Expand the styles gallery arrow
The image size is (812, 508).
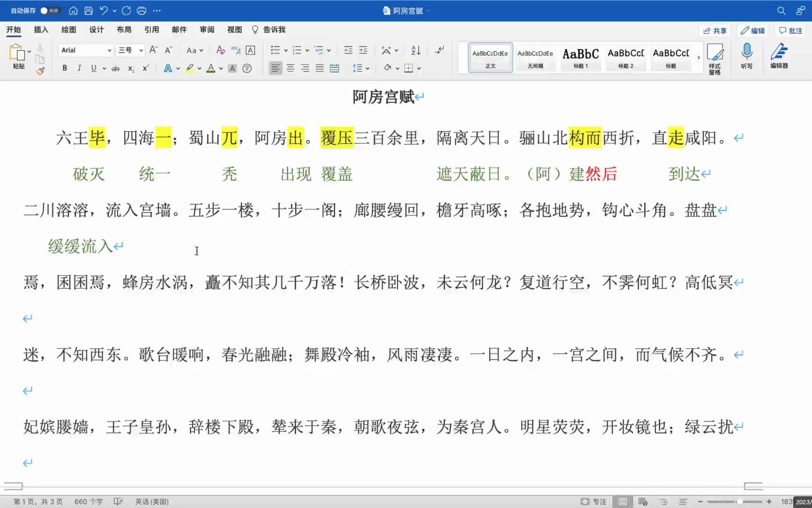[699, 57]
